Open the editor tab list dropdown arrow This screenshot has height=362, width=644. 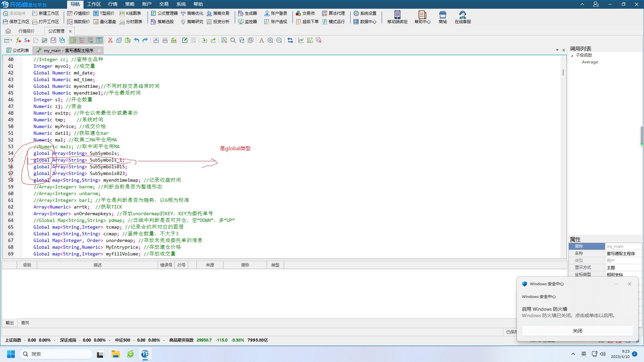(x=557, y=50)
